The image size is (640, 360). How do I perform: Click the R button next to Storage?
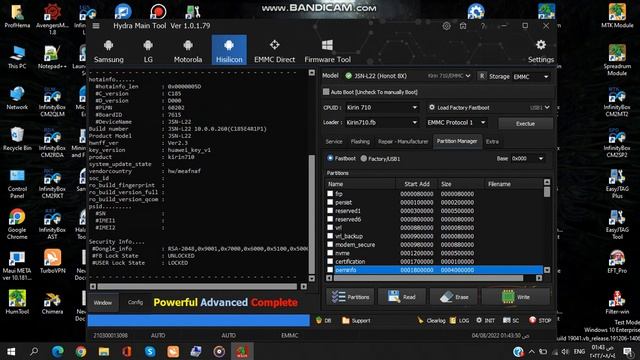(x=482, y=76)
